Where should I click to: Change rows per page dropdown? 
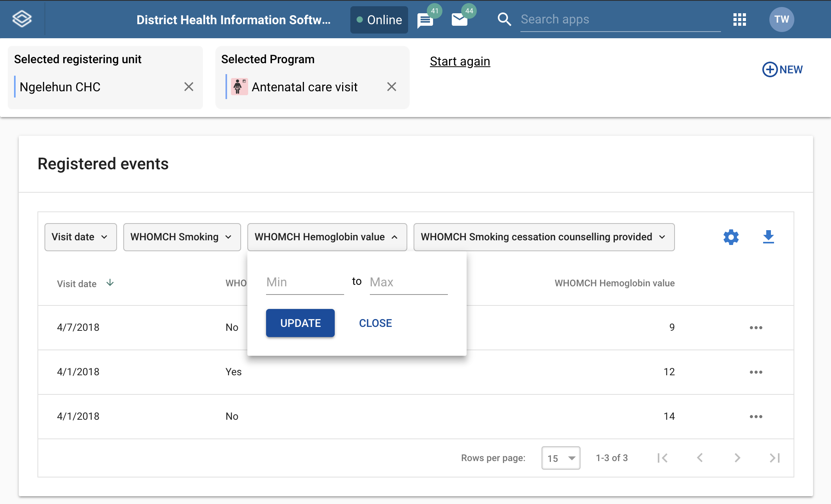pos(561,458)
